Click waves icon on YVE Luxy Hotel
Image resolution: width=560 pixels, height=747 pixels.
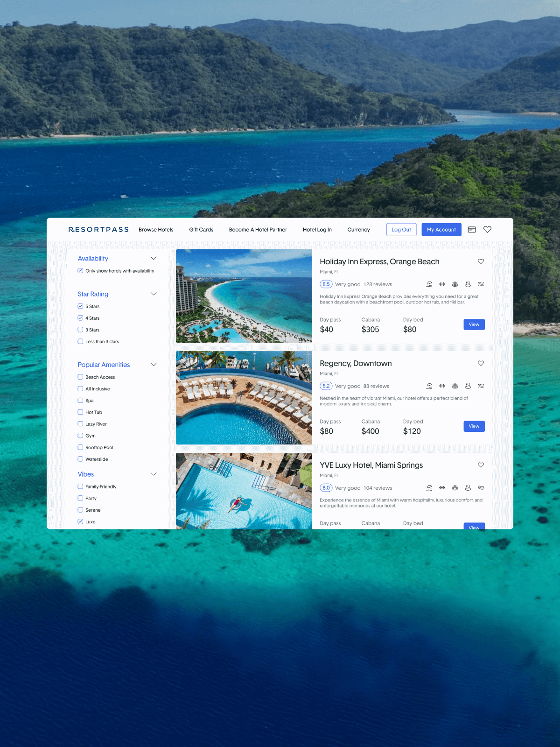[x=481, y=487]
